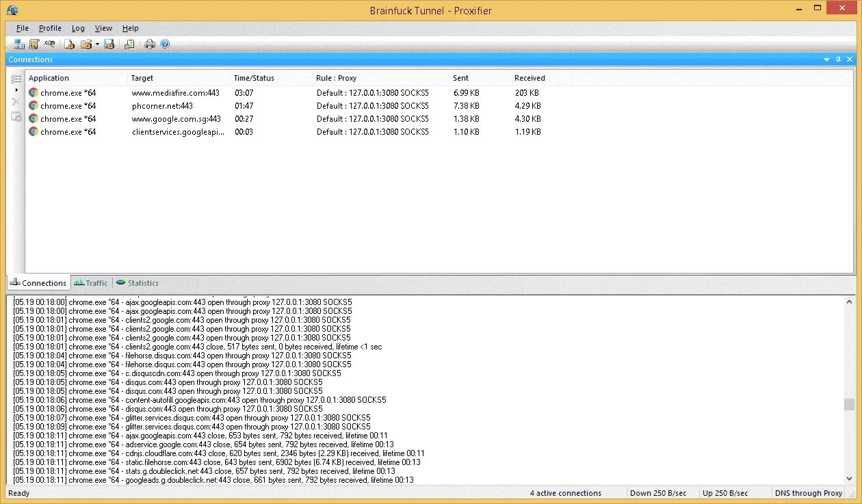Select the clientservices.googleapi target cell
This screenshot has height=504, width=862.
[179, 132]
